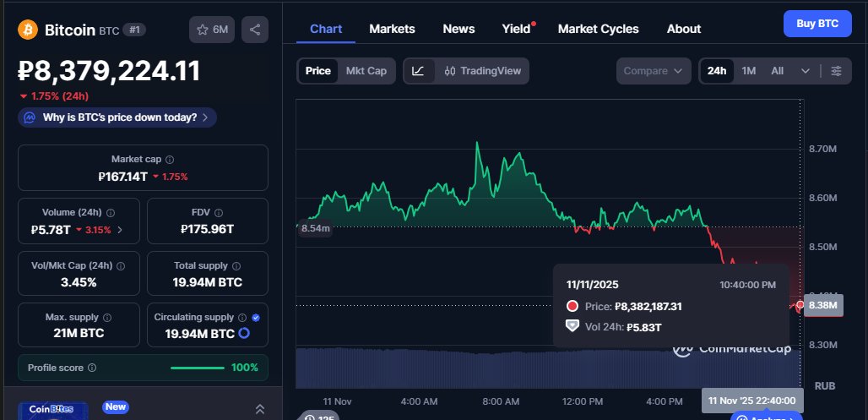Open the Chart tab

326,29
